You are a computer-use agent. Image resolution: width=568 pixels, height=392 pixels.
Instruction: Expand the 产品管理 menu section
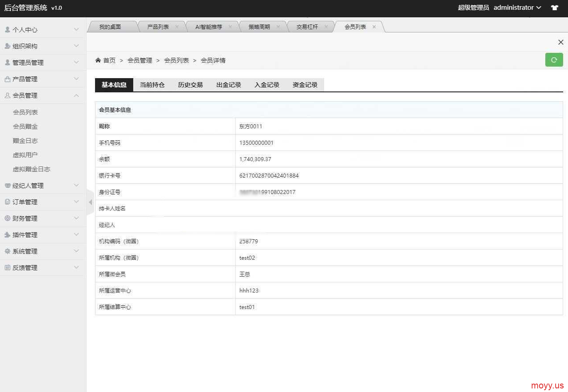point(43,79)
